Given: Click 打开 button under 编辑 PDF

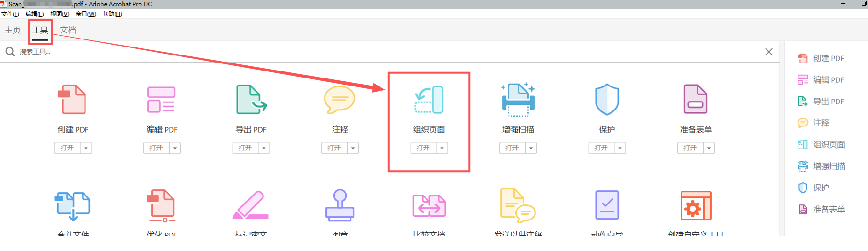Looking at the screenshot, I should click(x=156, y=148).
